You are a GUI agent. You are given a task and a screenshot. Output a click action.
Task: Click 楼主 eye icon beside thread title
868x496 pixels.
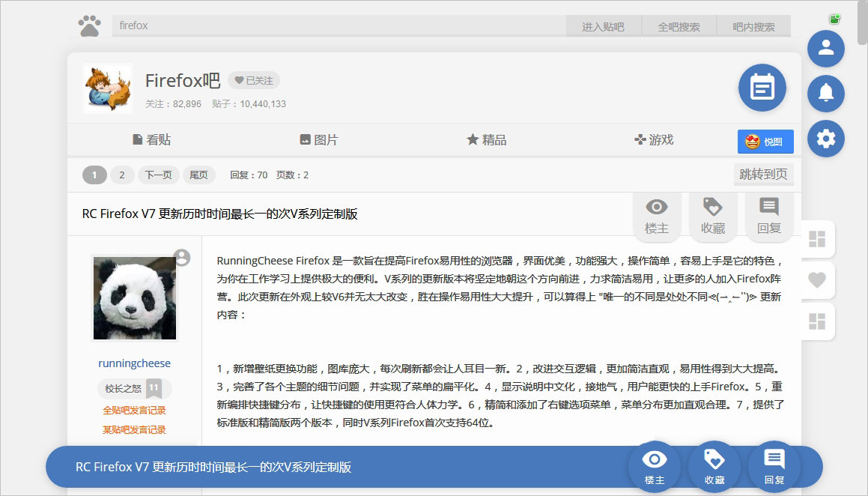tap(657, 216)
